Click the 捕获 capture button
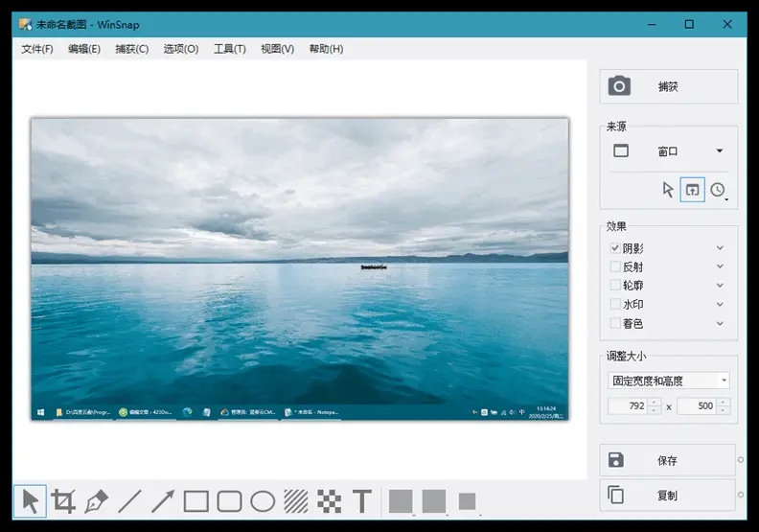759x532 pixels. 668,86
